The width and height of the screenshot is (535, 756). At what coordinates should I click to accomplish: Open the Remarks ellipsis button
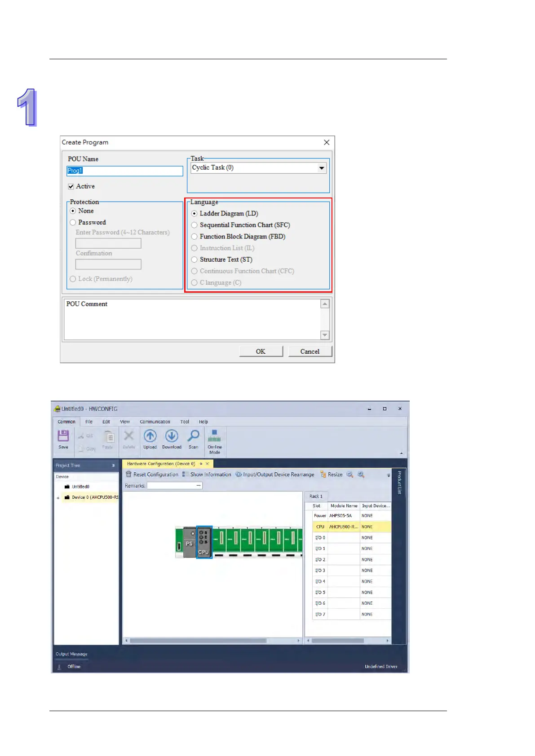point(199,485)
